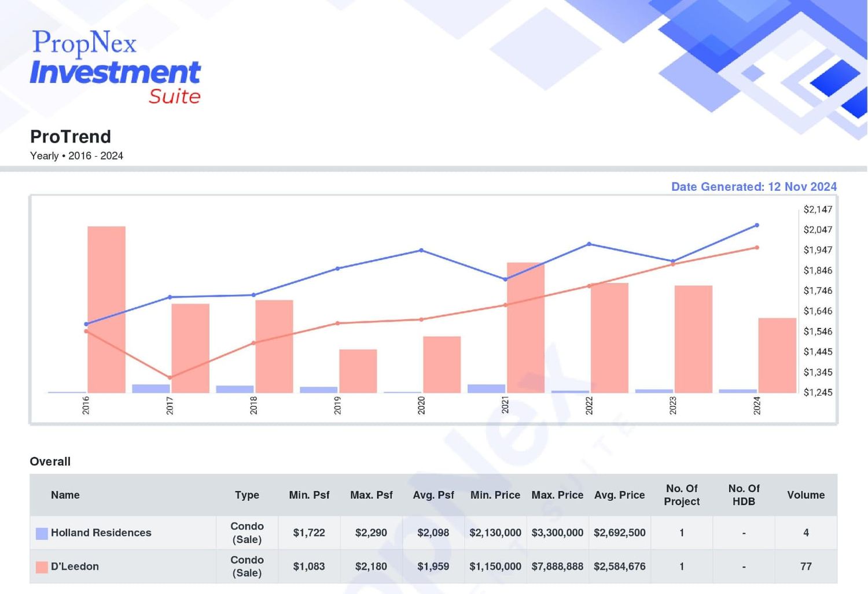868x594 pixels.
Task: Click the Holland Residences blue color swatch
Action: [x=42, y=533]
